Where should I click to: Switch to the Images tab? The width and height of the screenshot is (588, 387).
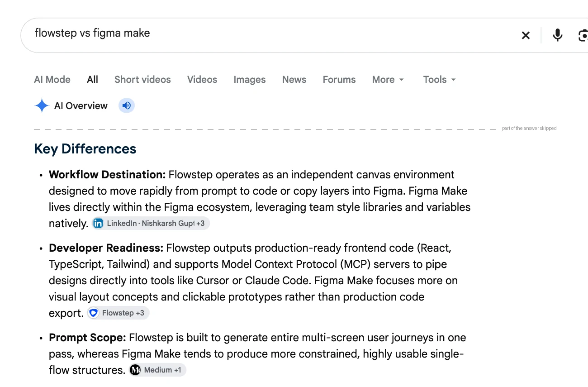click(250, 80)
